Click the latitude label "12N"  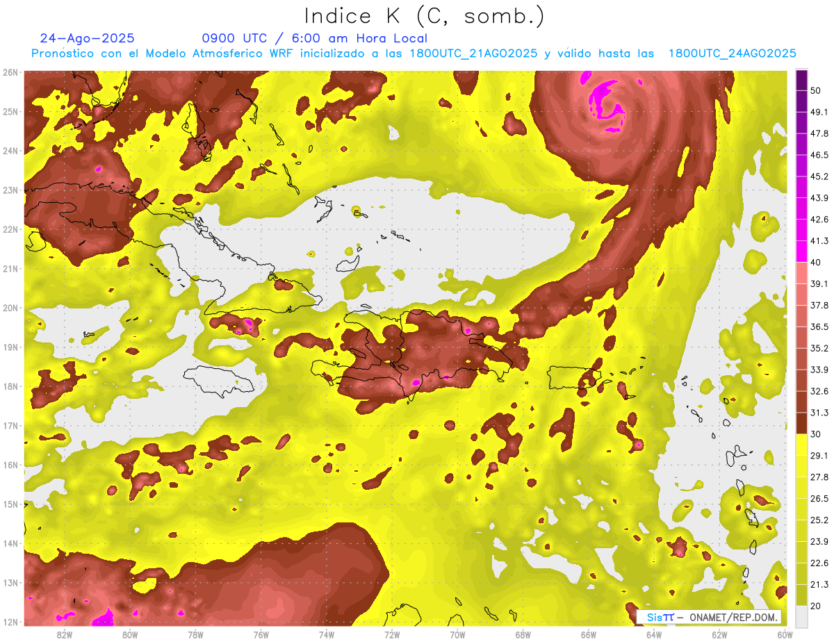10,622
